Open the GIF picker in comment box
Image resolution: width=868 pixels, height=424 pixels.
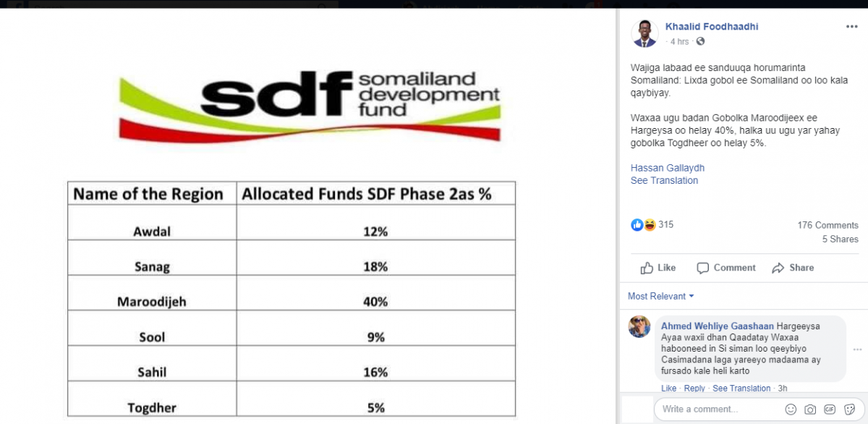[830, 410]
